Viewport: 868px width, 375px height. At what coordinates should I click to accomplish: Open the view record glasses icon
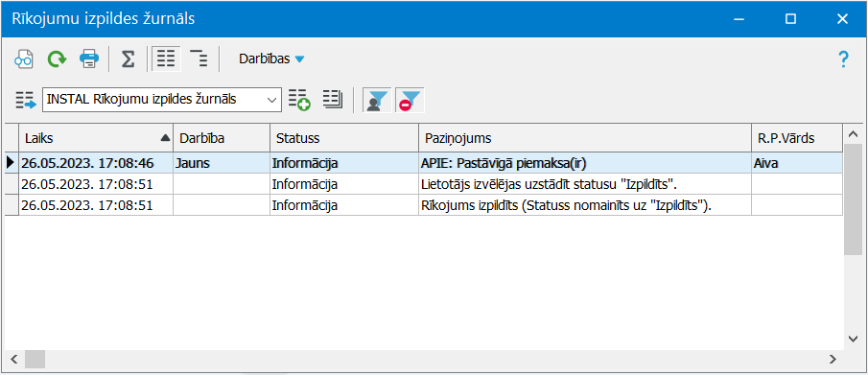(x=23, y=59)
